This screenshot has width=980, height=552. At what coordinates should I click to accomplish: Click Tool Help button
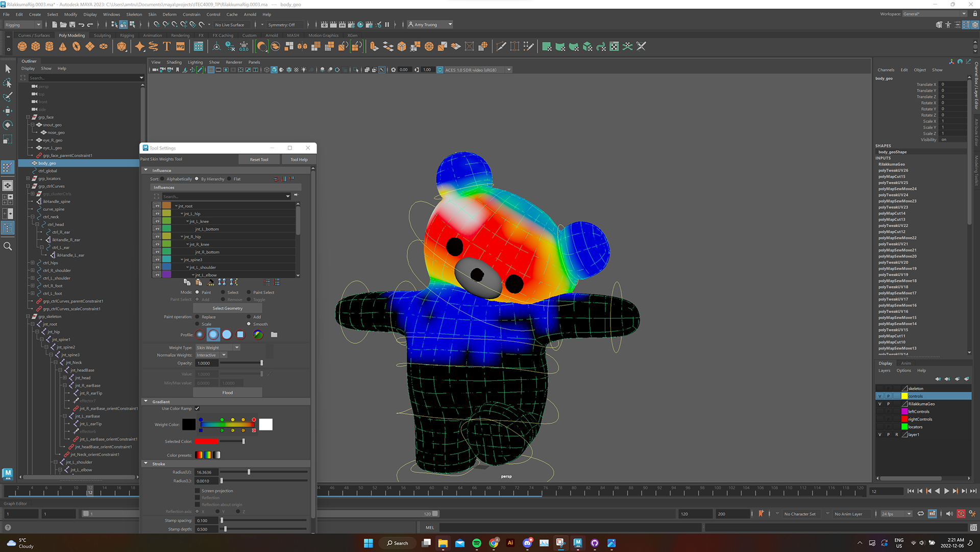pyautogui.click(x=299, y=159)
